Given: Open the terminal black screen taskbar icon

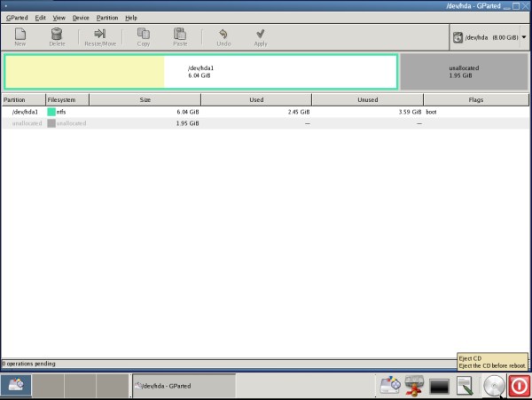Looking at the screenshot, I should pos(440,387).
